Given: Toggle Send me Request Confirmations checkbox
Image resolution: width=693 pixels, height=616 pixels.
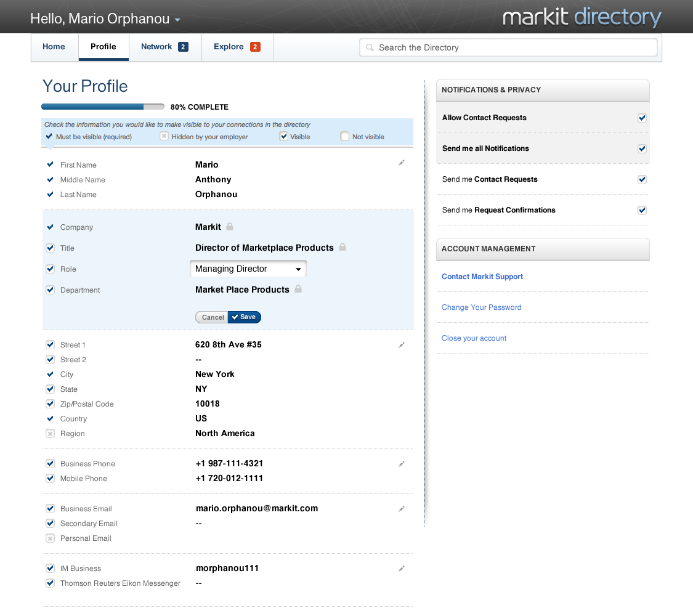Looking at the screenshot, I should (x=642, y=210).
